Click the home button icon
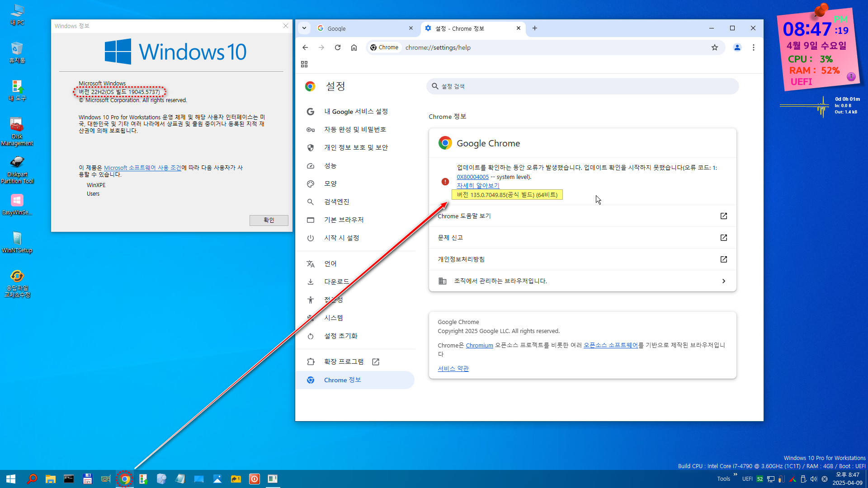The width and height of the screenshot is (868, 488). [354, 47]
